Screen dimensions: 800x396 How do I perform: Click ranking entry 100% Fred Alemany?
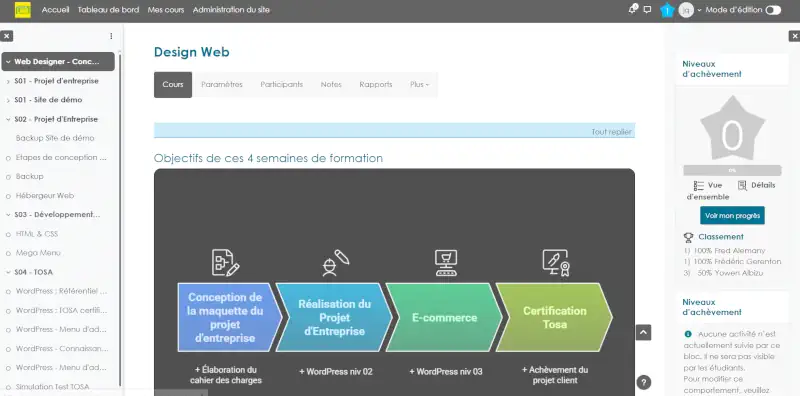click(724, 251)
